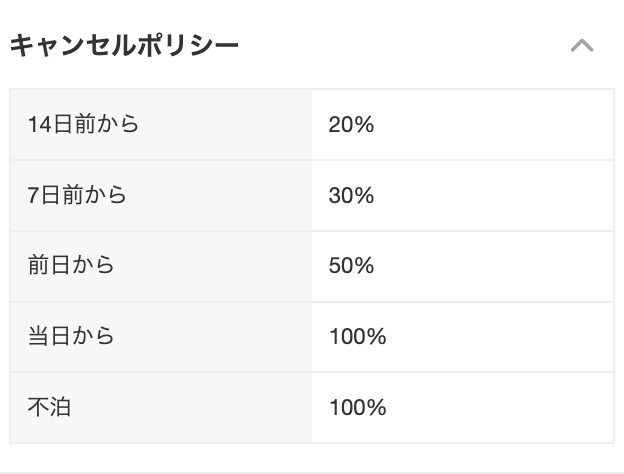Select the 14日前から row label
624x474 pixels.
[x=83, y=124]
